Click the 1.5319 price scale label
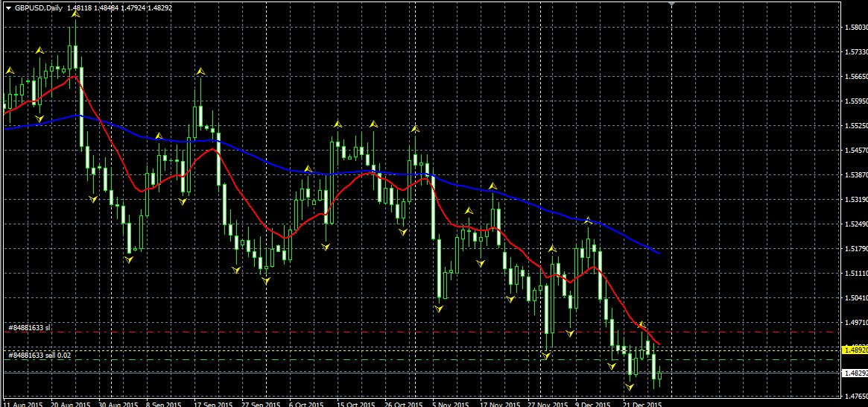The width and height of the screenshot is (868, 407). click(855, 199)
